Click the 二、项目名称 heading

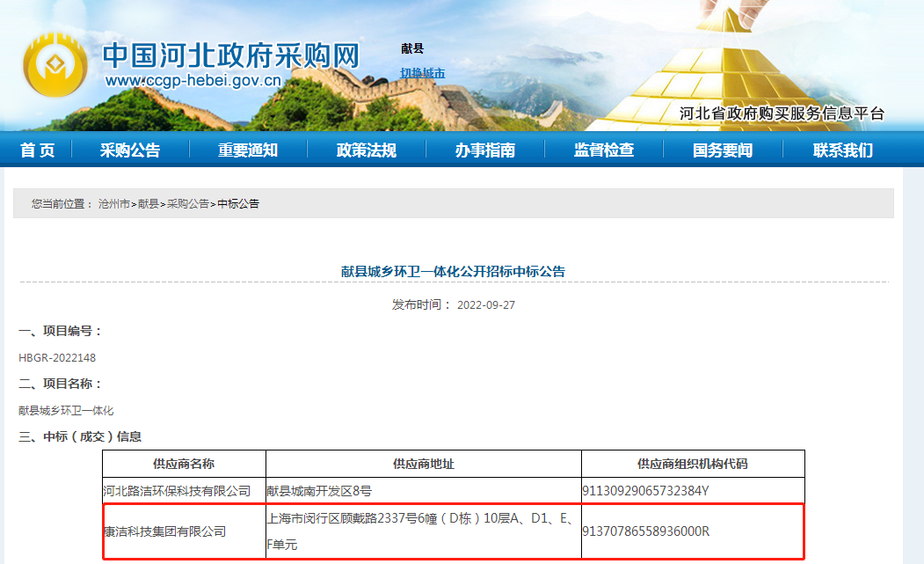[x=62, y=384]
